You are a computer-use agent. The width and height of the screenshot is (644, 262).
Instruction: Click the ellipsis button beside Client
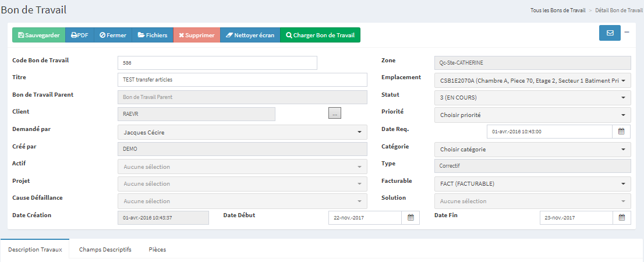click(x=335, y=113)
